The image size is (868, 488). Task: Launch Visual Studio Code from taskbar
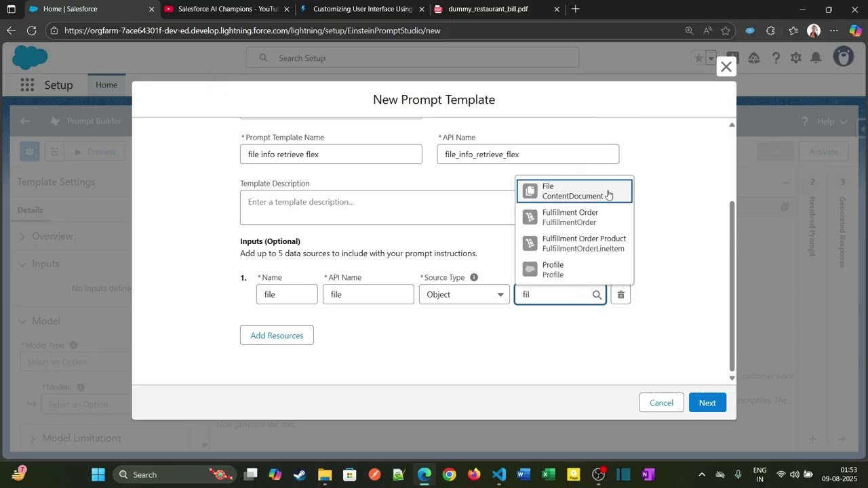pyautogui.click(x=499, y=474)
